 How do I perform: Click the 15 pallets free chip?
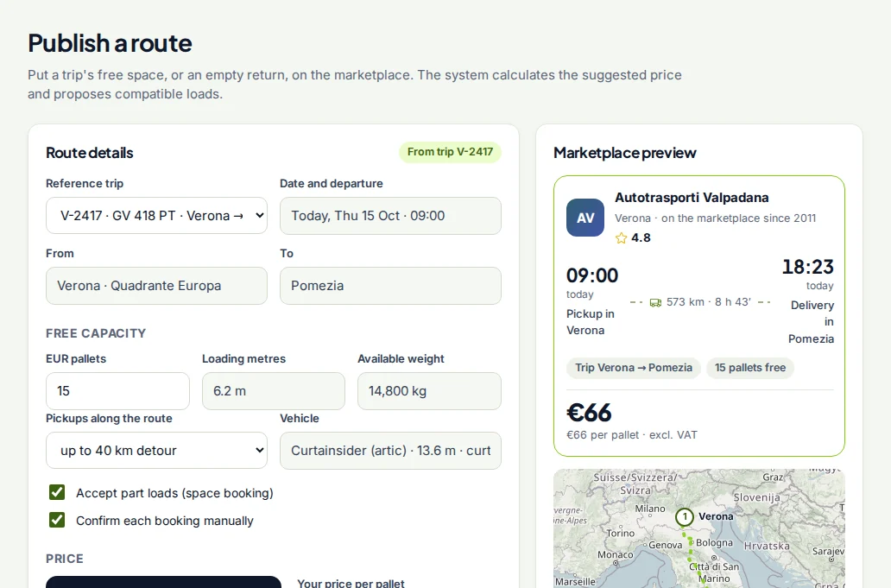(x=750, y=368)
